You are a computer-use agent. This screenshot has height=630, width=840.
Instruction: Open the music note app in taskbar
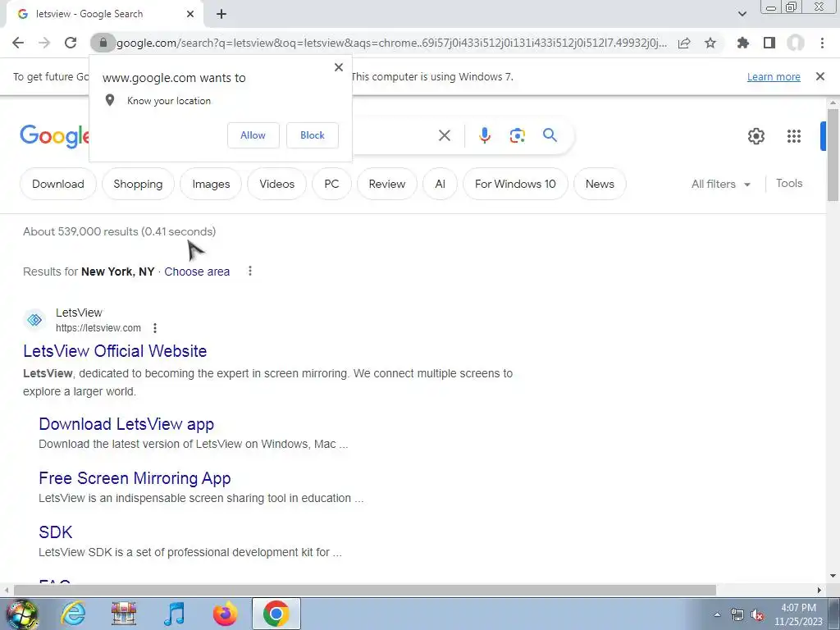(x=174, y=614)
